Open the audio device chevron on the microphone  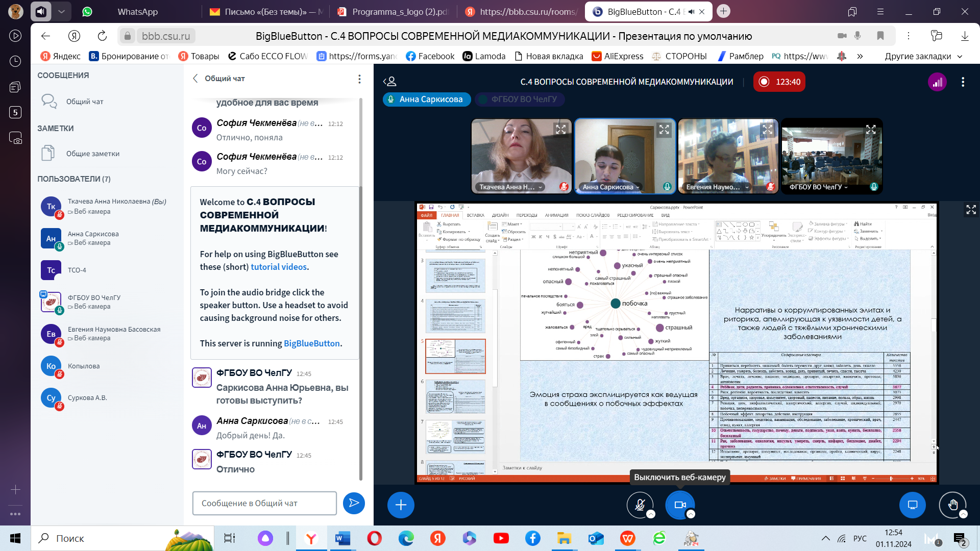651,514
